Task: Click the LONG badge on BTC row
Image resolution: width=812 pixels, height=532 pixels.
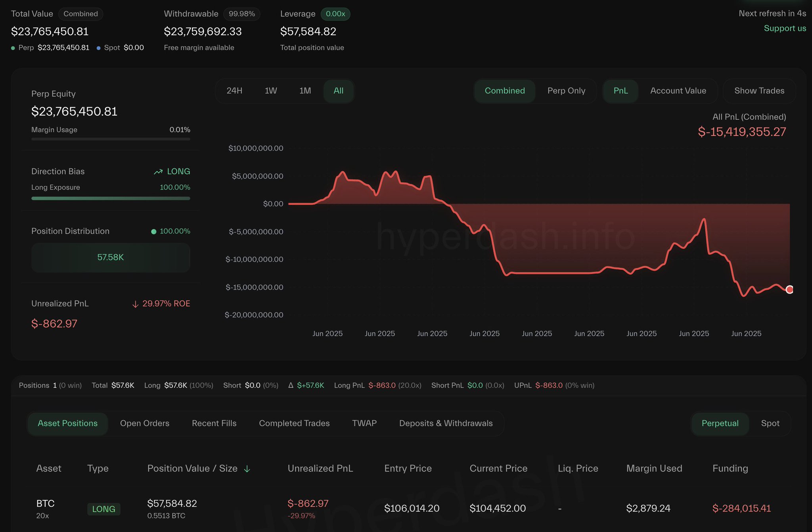Action: pos(104,509)
